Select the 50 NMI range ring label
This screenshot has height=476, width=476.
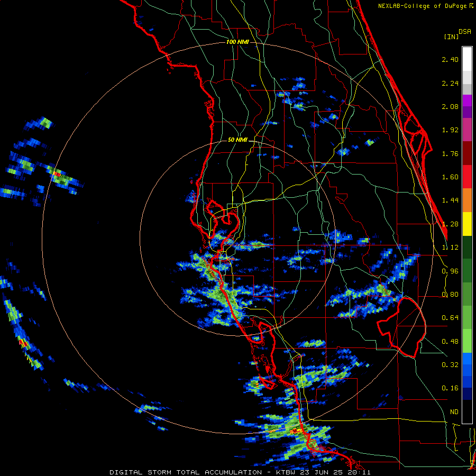pos(237,140)
